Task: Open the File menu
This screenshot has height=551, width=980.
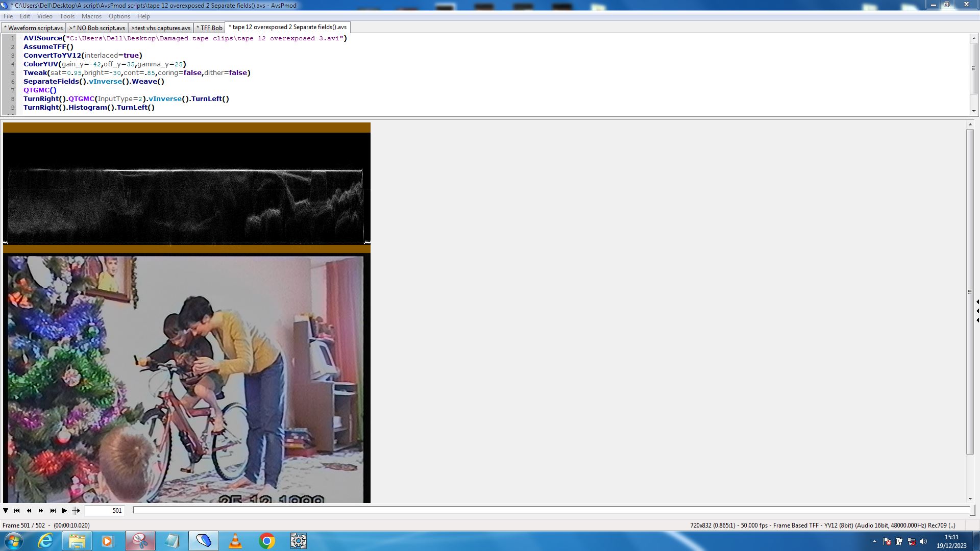Action: (8, 16)
